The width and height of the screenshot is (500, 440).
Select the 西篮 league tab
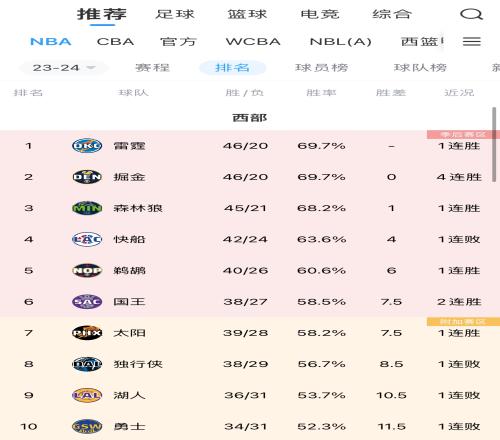coord(422,42)
